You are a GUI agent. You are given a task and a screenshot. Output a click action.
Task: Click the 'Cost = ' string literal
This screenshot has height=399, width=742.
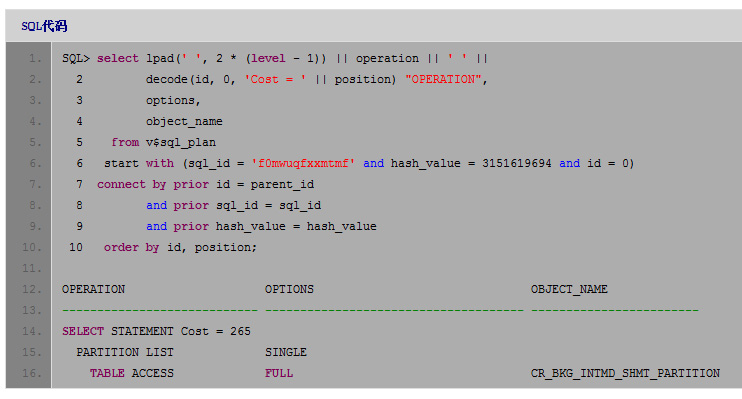(275, 80)
